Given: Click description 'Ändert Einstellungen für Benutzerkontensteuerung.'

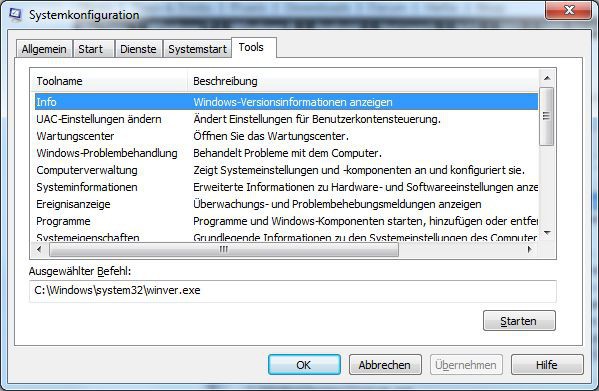Looking at the screenshot, I should coord(317,119).
